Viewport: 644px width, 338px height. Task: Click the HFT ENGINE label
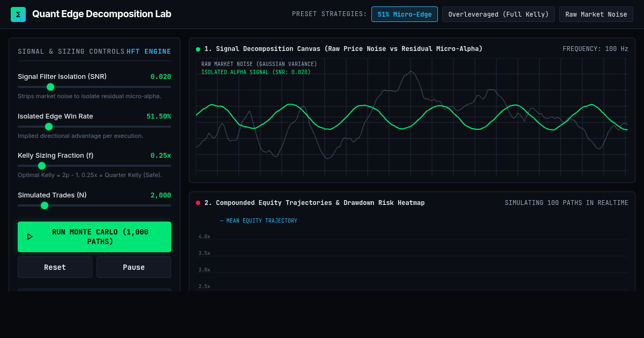click(x=149, y=52)
